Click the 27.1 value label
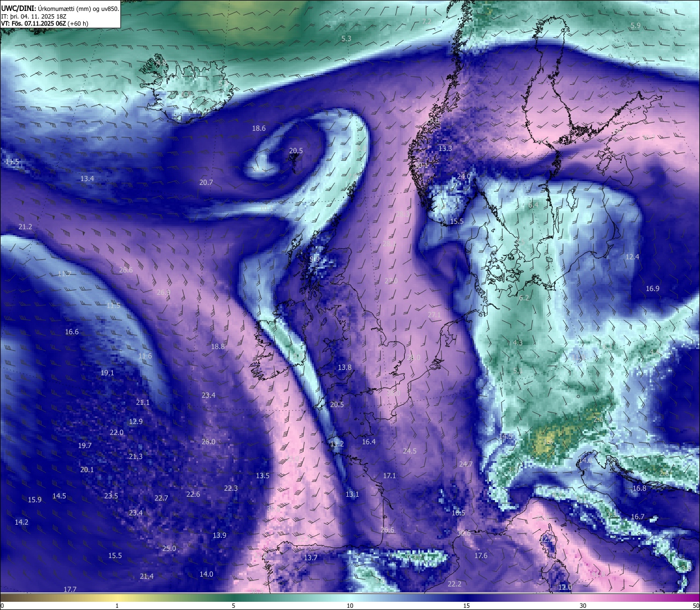700x610 pixels. 434,315
